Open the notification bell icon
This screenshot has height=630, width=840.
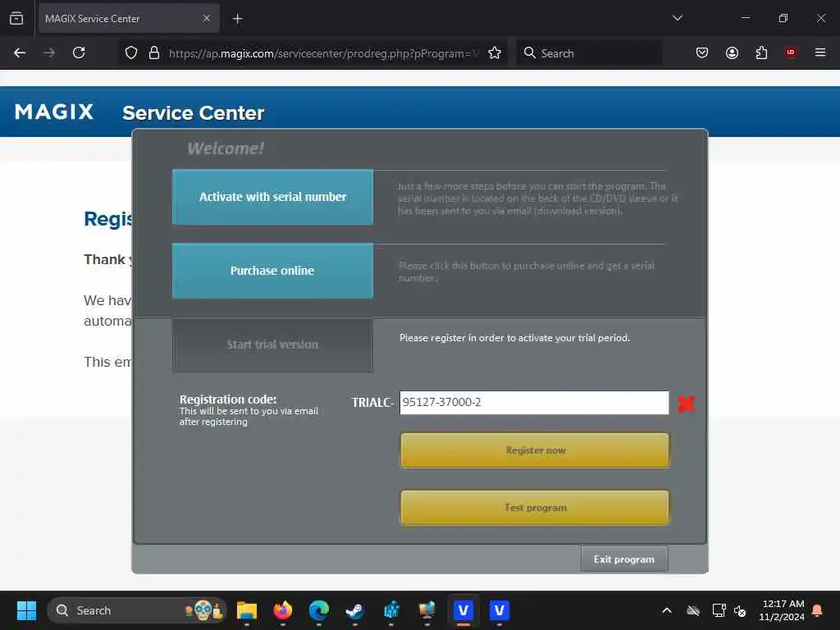click(818, 610)
